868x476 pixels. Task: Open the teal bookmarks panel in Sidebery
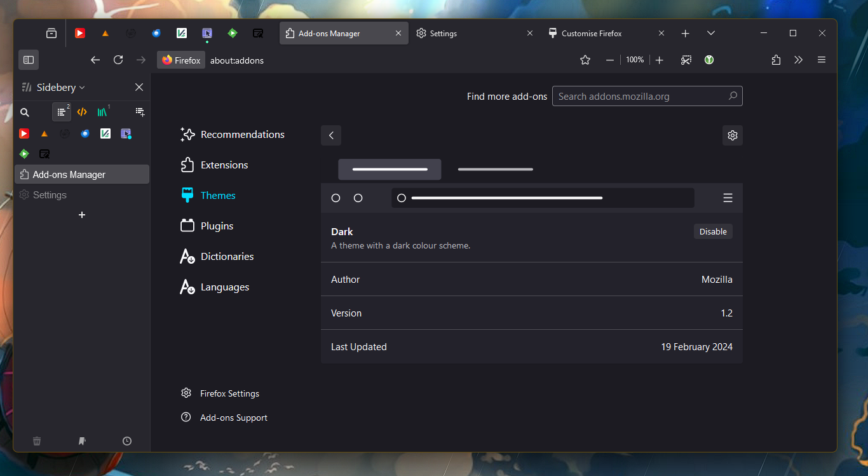pyautogui.click(x=102, y=112)
